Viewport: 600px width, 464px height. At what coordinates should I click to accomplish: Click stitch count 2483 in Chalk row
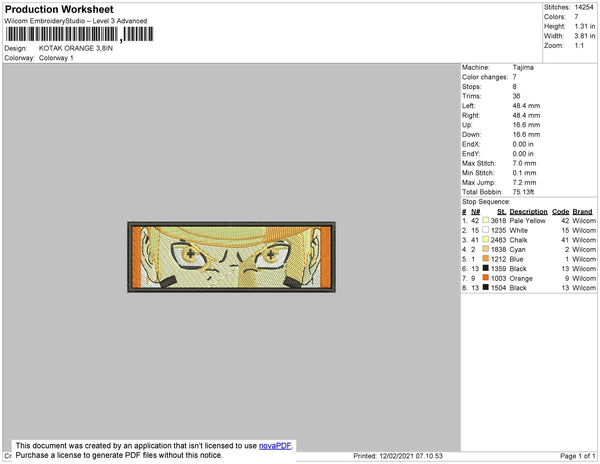click(x=498, y=240)
